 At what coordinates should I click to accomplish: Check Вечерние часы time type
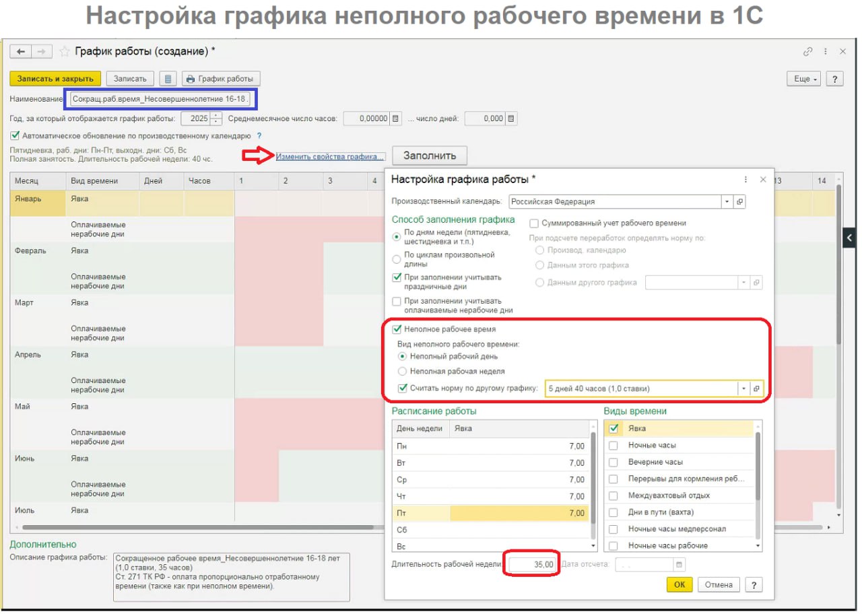click(613, 462)
